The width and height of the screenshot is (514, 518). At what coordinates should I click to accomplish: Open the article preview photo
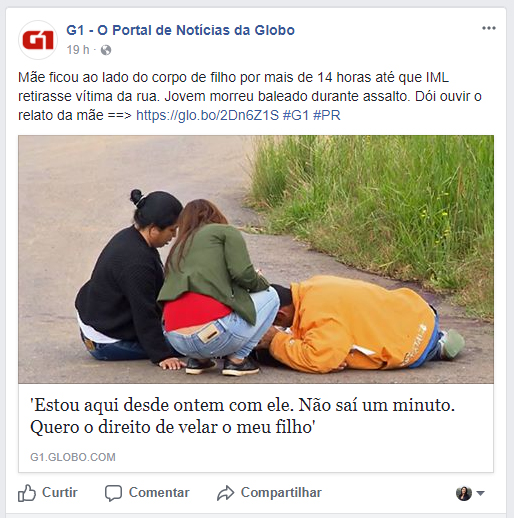pos(256,259)
